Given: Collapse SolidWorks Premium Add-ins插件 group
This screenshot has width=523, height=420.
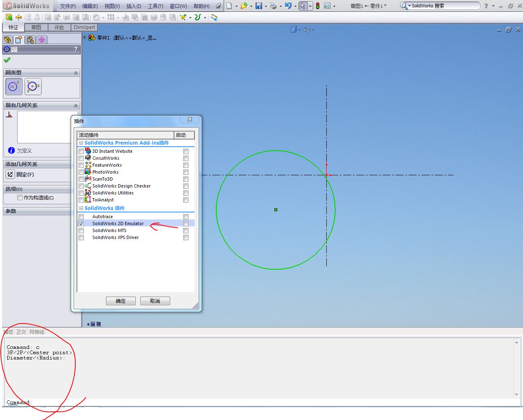Looking at the screenshot, I should pos(81,143).
